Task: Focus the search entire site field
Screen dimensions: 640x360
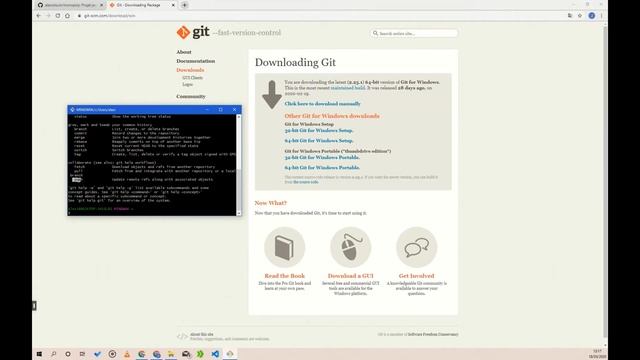Action: click(415, 33)
